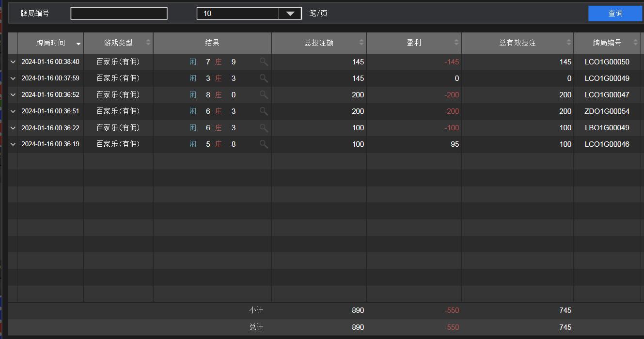Open the rows-per-page dropdown arrow
Screen dimensions: 644x339
(x=290, y=14)
